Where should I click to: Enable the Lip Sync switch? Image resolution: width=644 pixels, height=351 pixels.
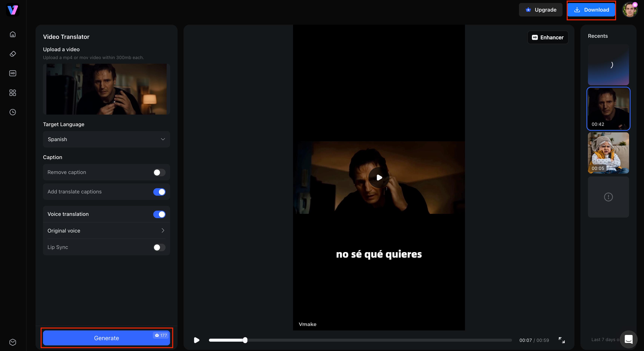[159, 247]
